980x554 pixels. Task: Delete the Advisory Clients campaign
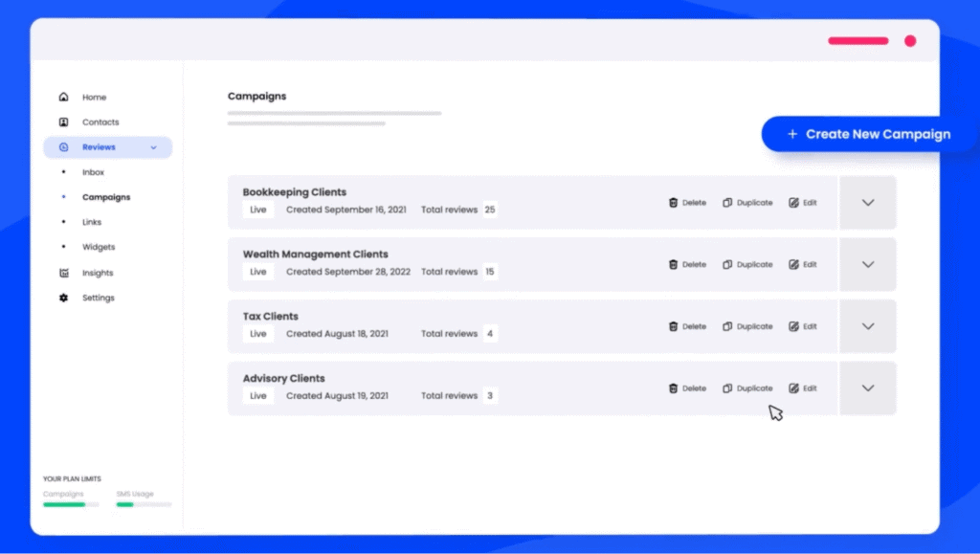tap(687, 388)
